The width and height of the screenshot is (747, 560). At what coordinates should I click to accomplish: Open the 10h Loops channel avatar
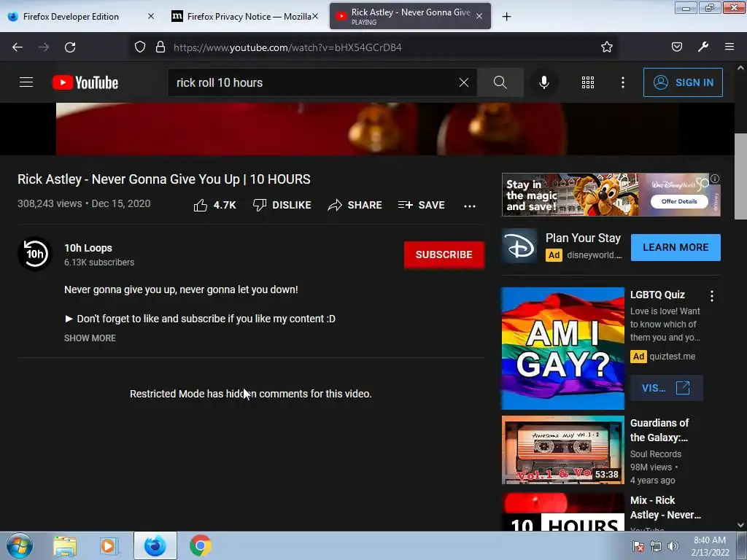(x=35, y=253)
